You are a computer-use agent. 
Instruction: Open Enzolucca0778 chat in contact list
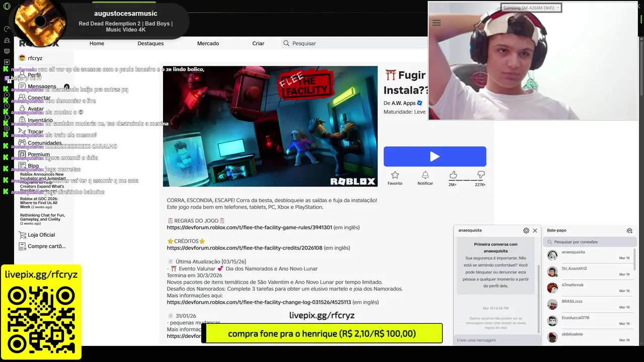coord(589,321)
